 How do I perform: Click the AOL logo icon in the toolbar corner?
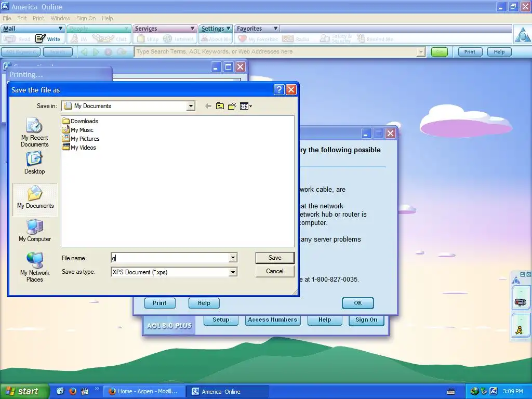[x=522, y=35]
